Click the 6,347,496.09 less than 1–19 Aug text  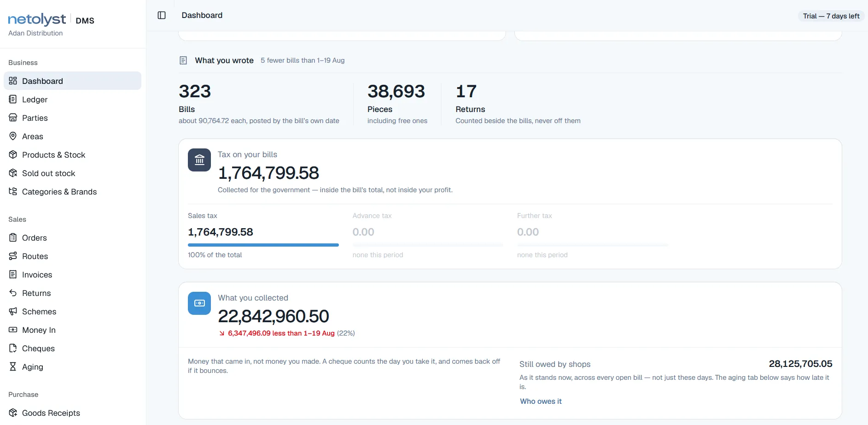click(281, 333)
